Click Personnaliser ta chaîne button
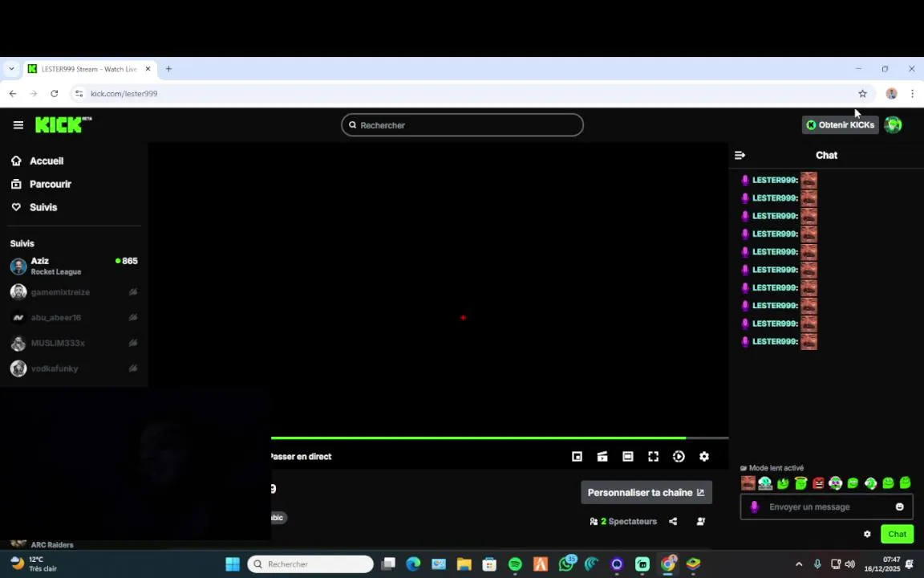924x578 pixels. [x=646, y=492]
